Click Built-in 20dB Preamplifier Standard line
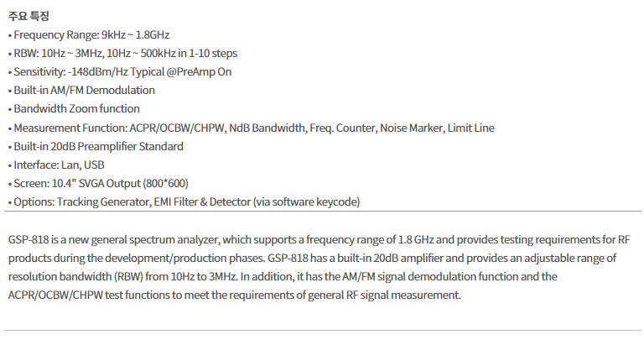 (96, 147)
